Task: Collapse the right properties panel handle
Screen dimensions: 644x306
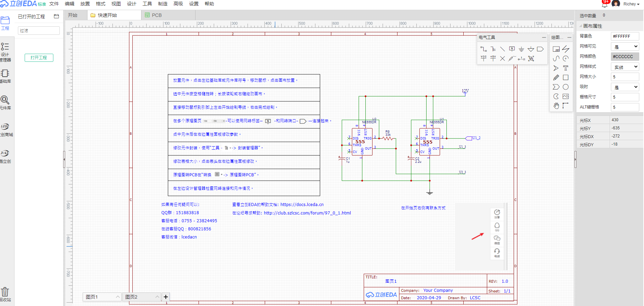Action: pyautogui.click(x=575, y=159)
